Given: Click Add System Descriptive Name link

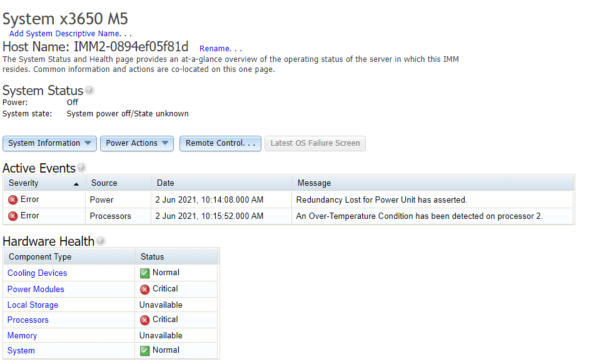Looking at the screenshot, I should 70,34.
